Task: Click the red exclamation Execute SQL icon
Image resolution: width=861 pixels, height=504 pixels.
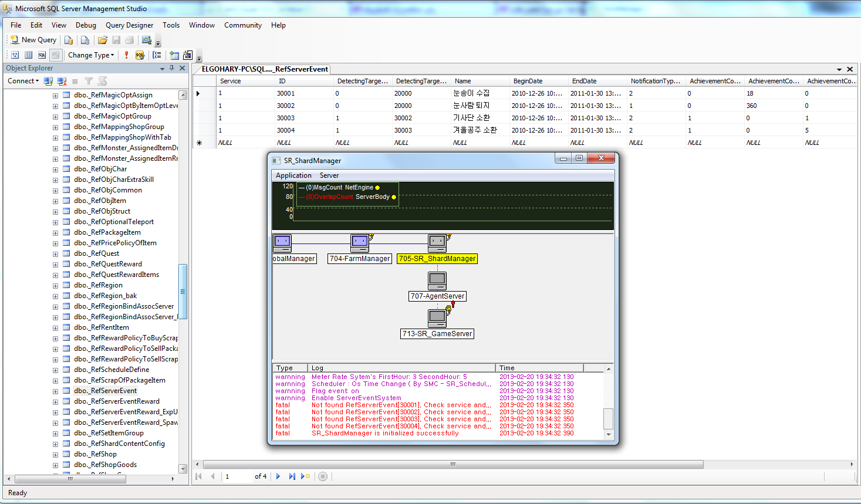Action: click(x=126, y=55)
